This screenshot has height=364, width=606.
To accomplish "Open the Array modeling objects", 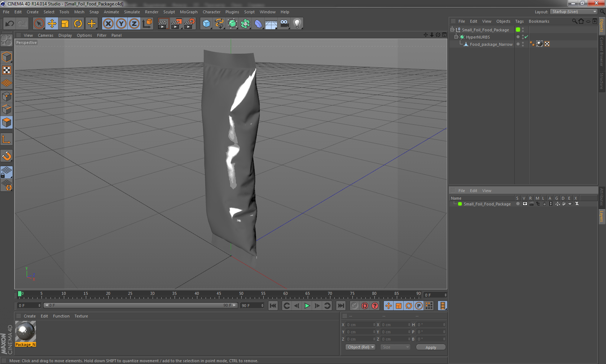I will [245, 24].
